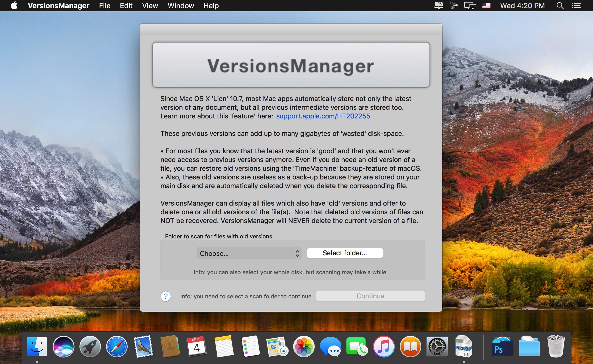Click the VersionsManager app icon in Dock
The width and height of the screenshot is (593, 364).
pyautogui.click(x=464, y=346)
